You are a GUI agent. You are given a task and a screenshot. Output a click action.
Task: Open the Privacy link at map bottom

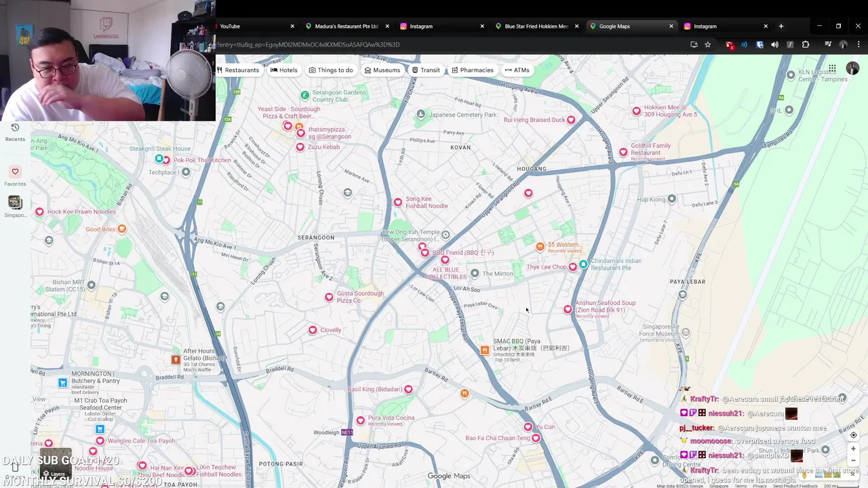coord(760,485)
